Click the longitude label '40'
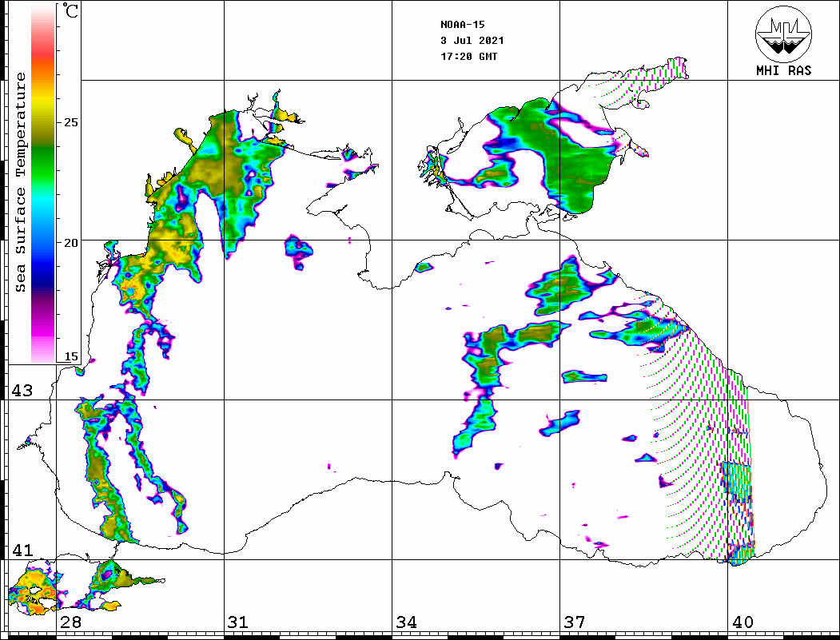 pos(742,622)
